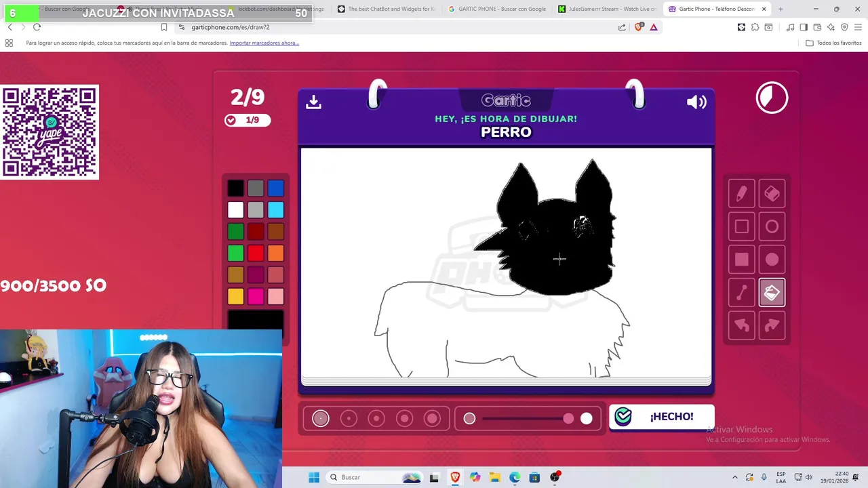The image size is (868, 488).
Task: Mute game sound with speaker icon
Action: [x=696, y=102]
